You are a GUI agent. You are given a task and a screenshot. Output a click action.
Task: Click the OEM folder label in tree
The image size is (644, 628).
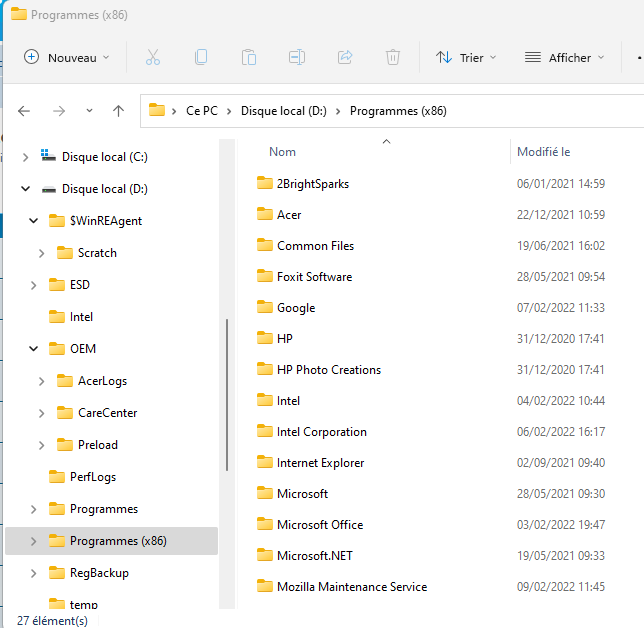pyautogui.click(x=83, y=349)
